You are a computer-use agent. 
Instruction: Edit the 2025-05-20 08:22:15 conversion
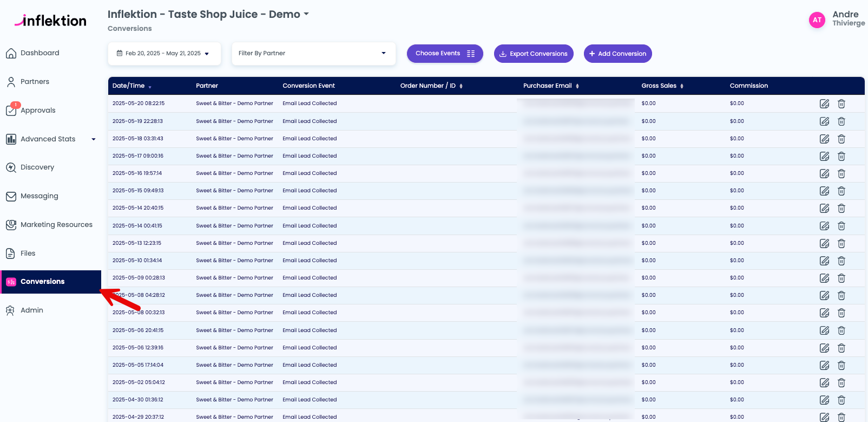(x=824, y=104)
